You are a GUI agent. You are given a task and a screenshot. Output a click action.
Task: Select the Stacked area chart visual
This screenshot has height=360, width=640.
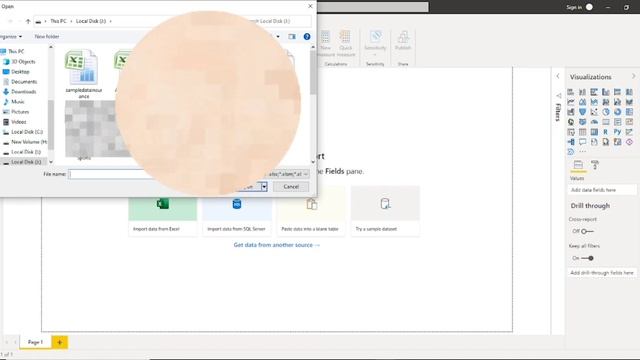594,102
